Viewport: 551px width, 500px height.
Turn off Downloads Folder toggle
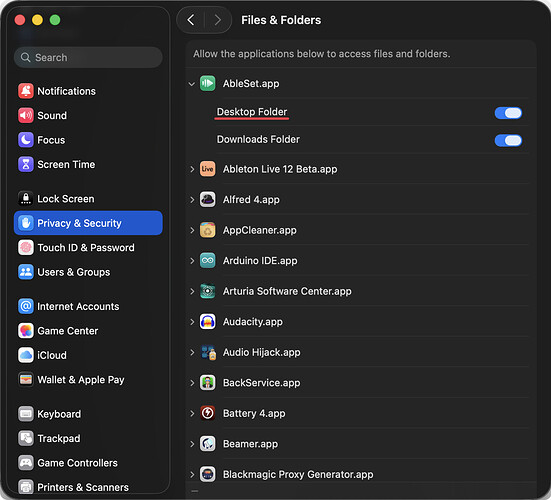508,141
